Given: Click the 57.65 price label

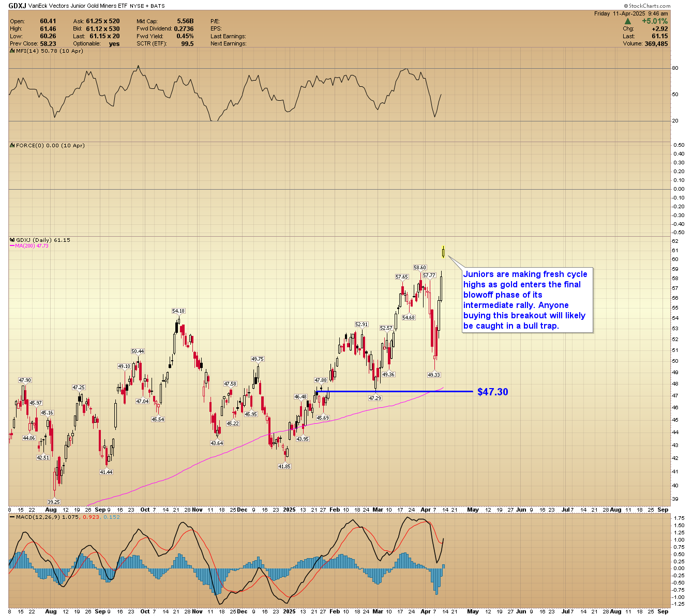Looking at the screenshot, I should 402,277.
